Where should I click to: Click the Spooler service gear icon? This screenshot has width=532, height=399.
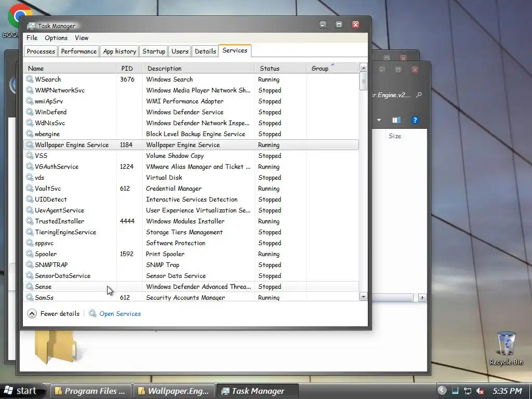[30, 254]
